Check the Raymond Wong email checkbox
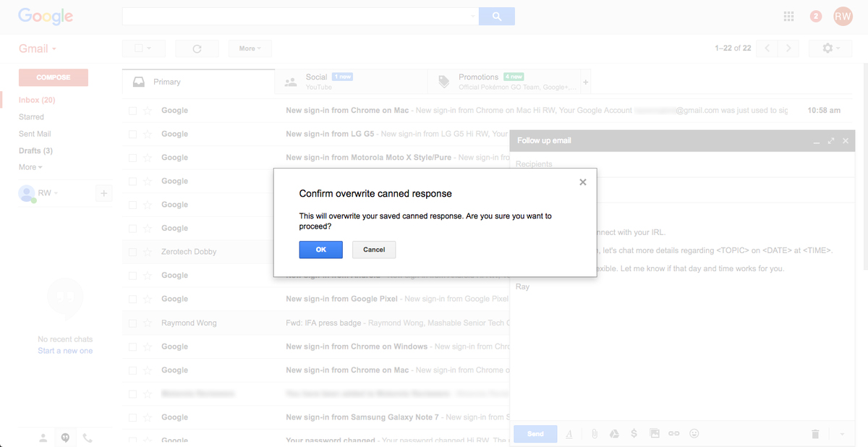This screenshot has width=868, height=447. 132,323
